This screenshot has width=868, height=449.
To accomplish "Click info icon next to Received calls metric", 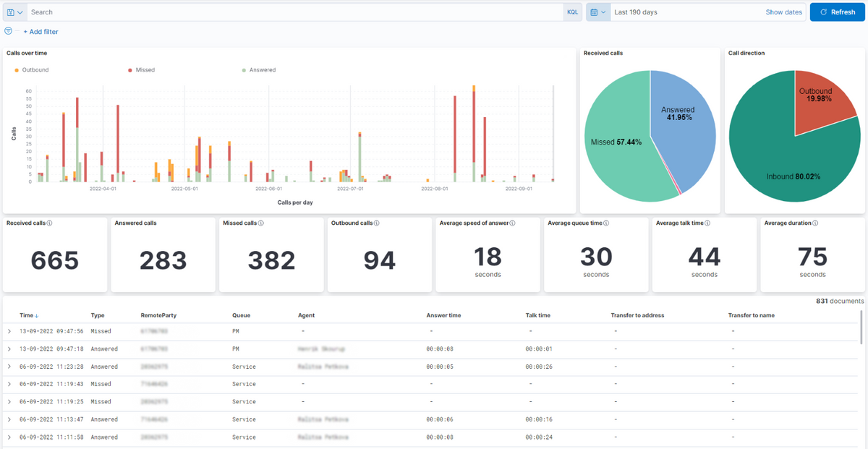I will (x=50, y=223).
